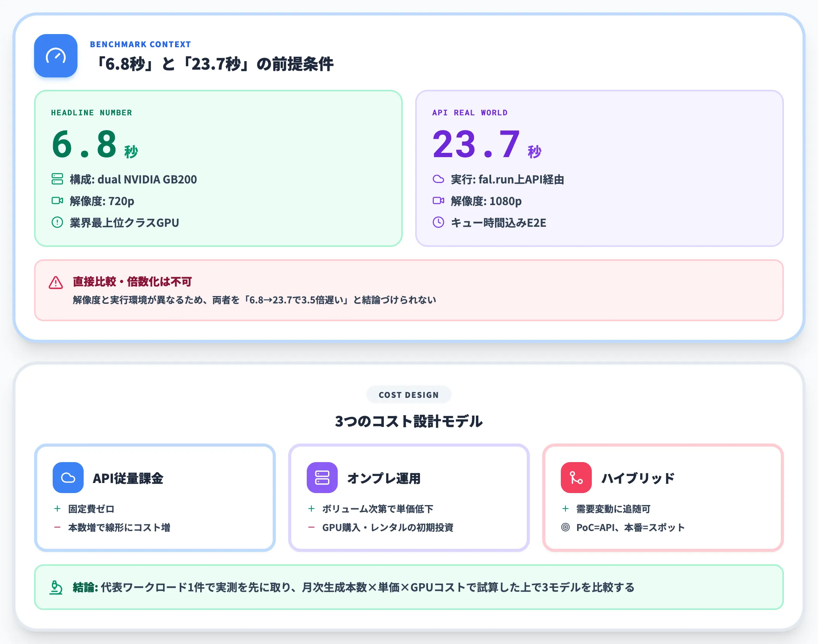Click the text 需要変動に追随可

point(613,509)
